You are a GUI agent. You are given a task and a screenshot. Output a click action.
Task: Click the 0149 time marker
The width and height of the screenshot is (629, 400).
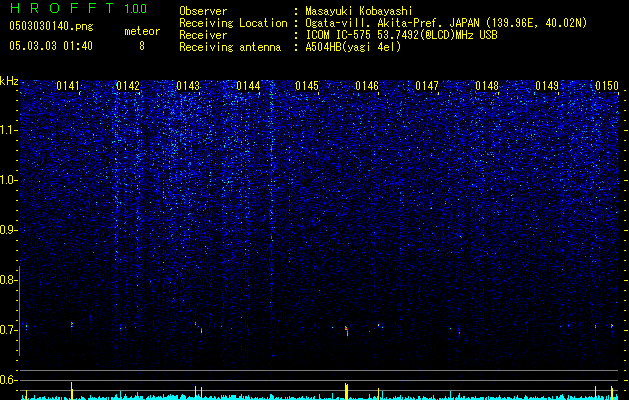(x=547, y=86)
